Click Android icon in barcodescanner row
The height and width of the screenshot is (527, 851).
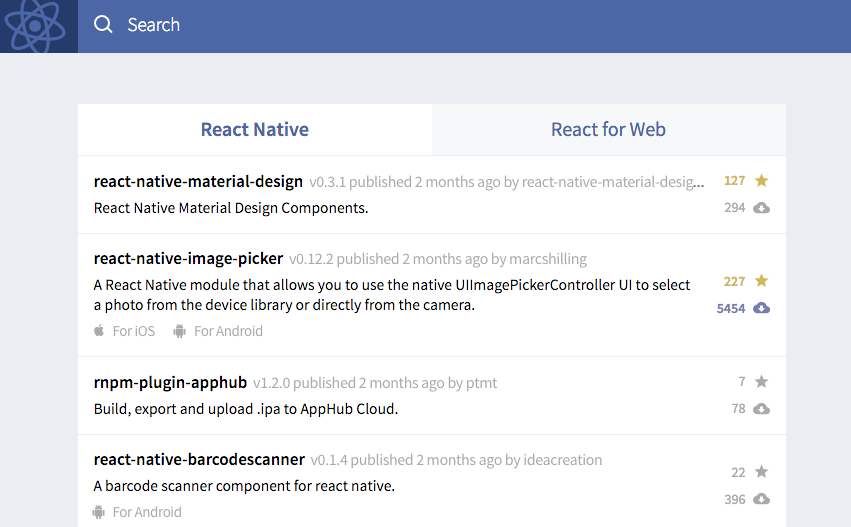pos(99,512)
